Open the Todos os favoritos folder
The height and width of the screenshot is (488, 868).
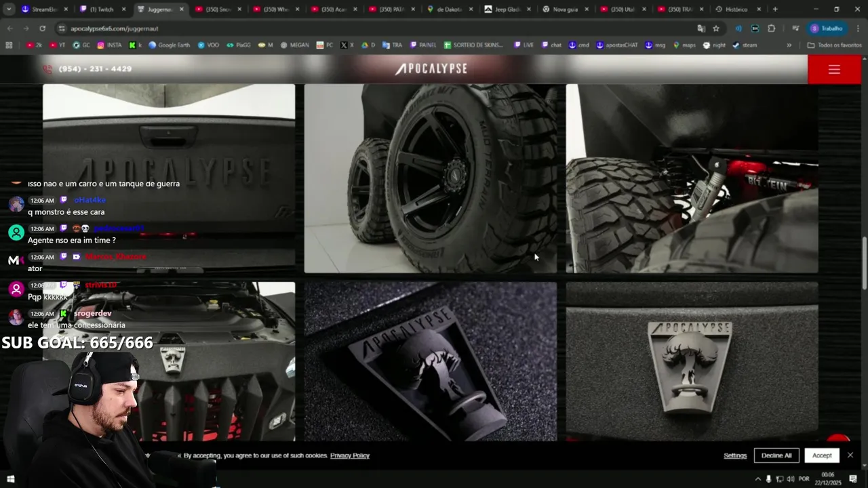click(x=834, y=45)
